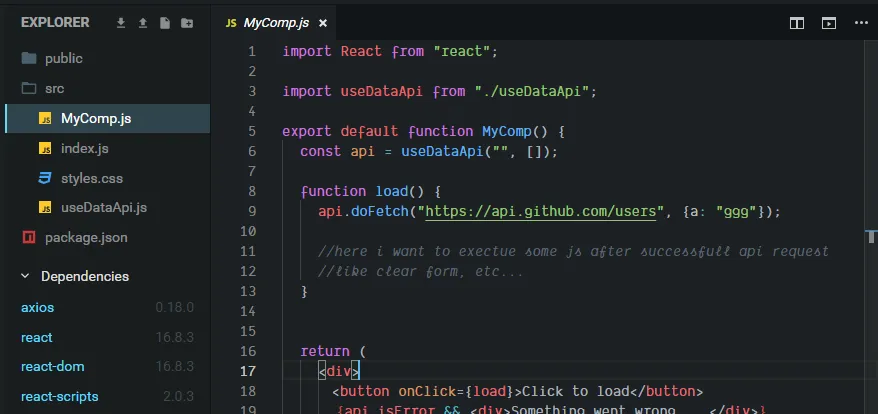Image resolution: width=878 pixels, height=414 pixels.
Task: Open the react-dom dependency
Action: pyautogui.click(x=53, y=367)
